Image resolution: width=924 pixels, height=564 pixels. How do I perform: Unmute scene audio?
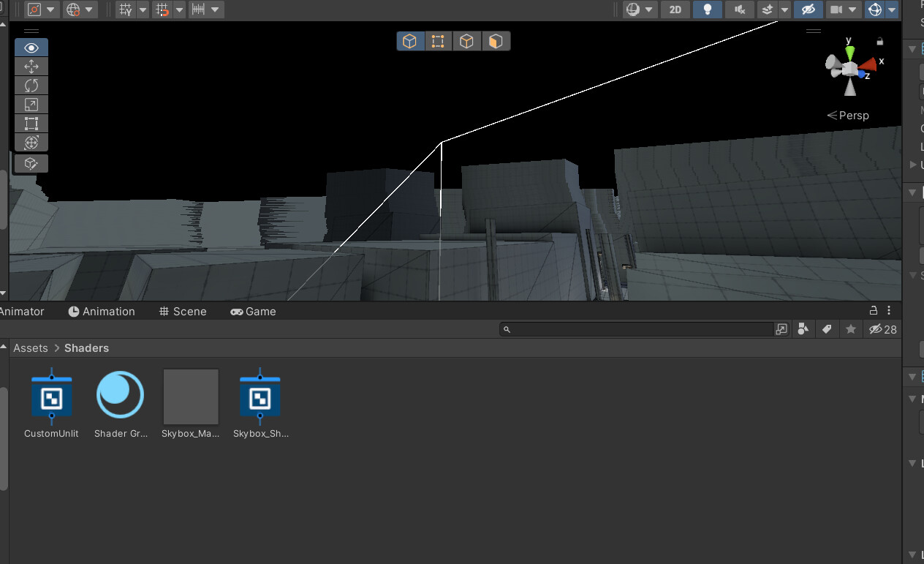tap(739, 10)
